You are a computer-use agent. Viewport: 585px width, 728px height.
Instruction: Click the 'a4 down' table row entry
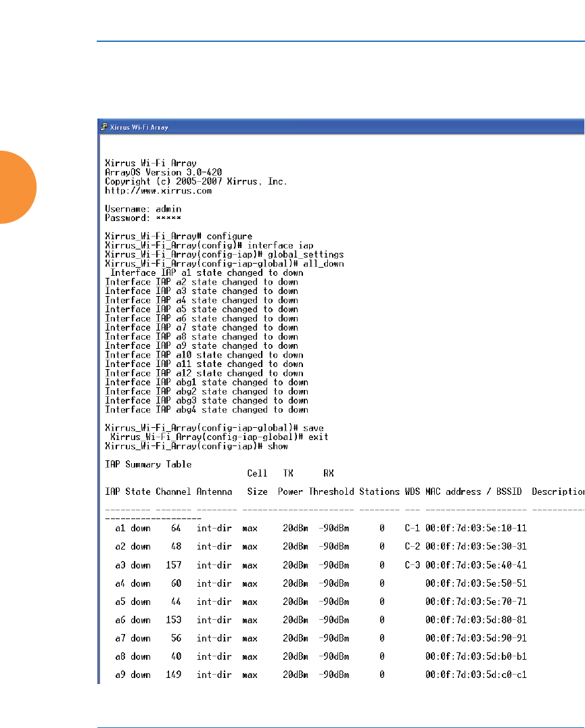click(133, 583)
